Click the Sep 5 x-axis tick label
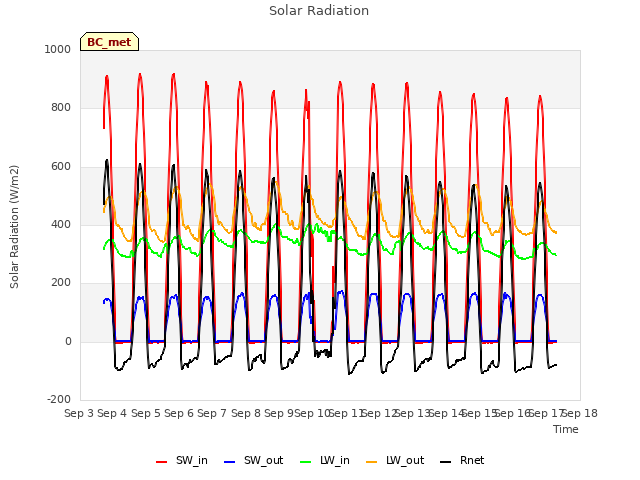640x480 pixels. [146, 413]
